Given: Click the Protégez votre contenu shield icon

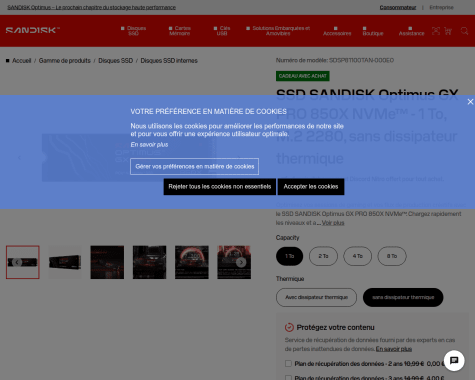Looking at the screenshot, I should (x=289, y=327).
